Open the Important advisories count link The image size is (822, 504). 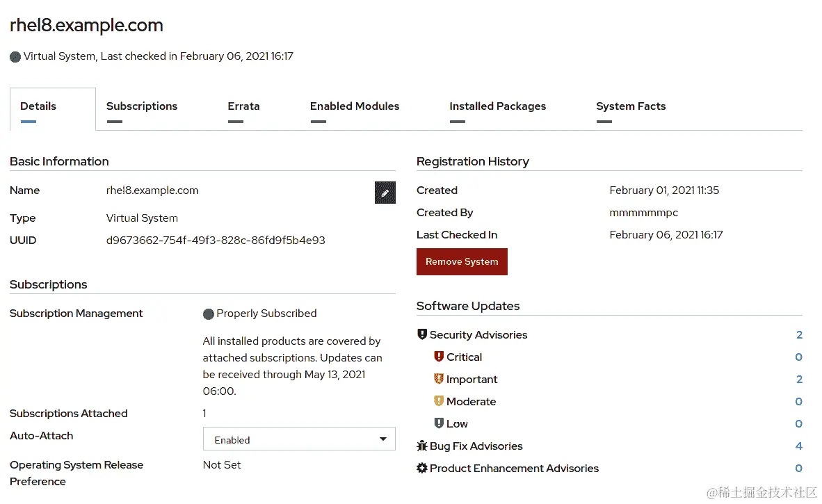pos(799,380)
